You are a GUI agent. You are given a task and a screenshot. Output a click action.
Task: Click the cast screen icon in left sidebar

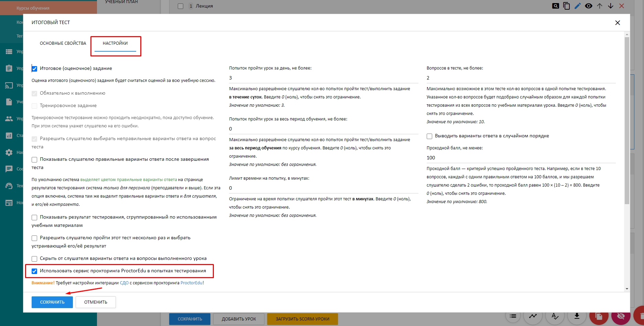coord(9,85)
